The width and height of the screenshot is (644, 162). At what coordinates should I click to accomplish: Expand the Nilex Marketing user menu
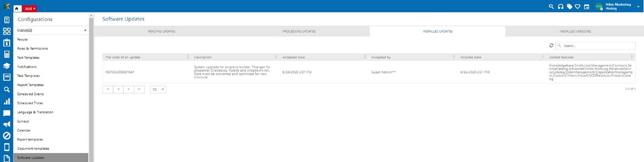click(x=638, y=6)
